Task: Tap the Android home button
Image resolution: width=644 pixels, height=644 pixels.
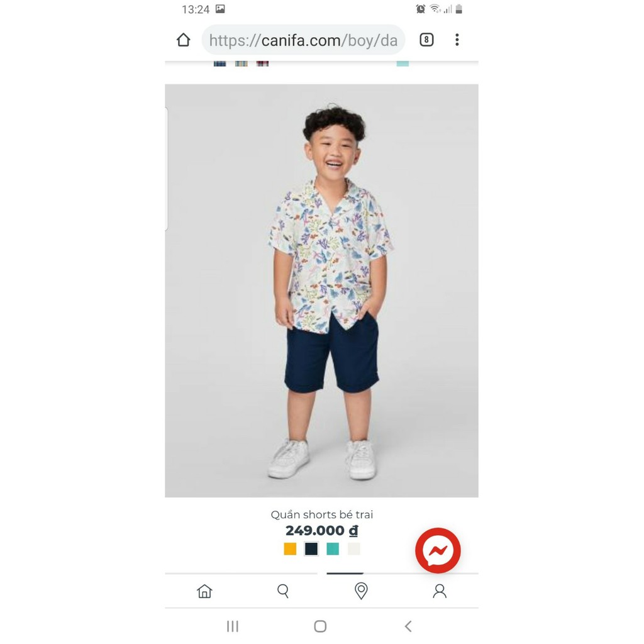Action: [320, 626]
